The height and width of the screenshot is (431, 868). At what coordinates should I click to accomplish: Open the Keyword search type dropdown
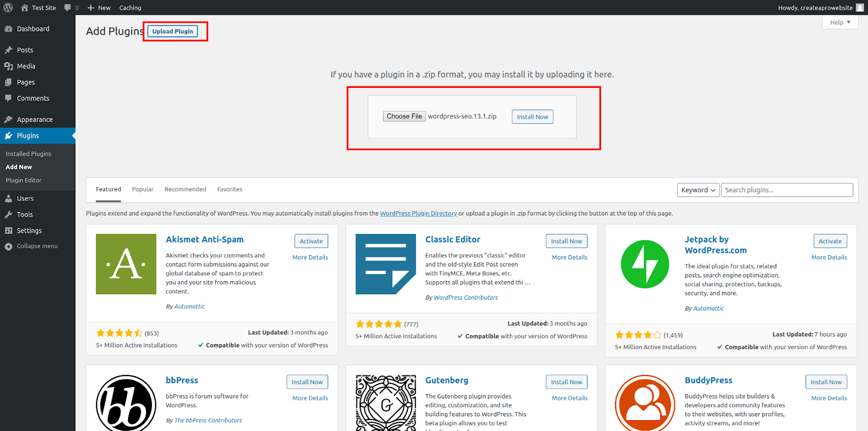(x=698, y=190)
